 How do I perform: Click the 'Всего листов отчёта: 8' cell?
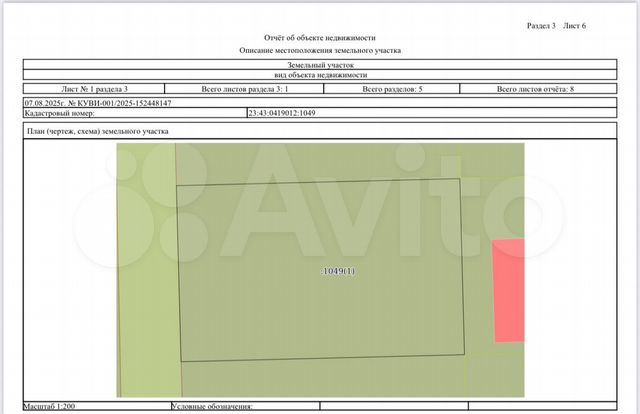point(540,90)
